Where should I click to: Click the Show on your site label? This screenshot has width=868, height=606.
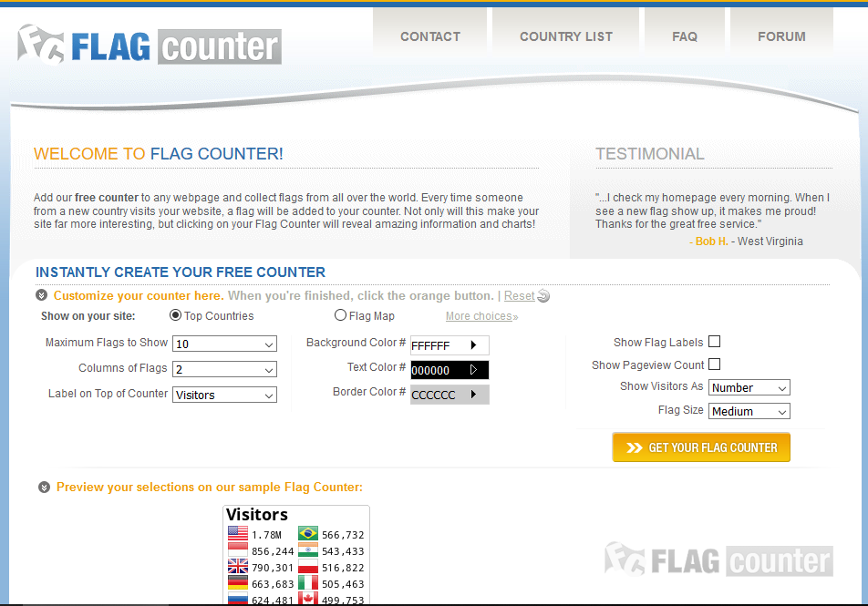pos(88,316)
